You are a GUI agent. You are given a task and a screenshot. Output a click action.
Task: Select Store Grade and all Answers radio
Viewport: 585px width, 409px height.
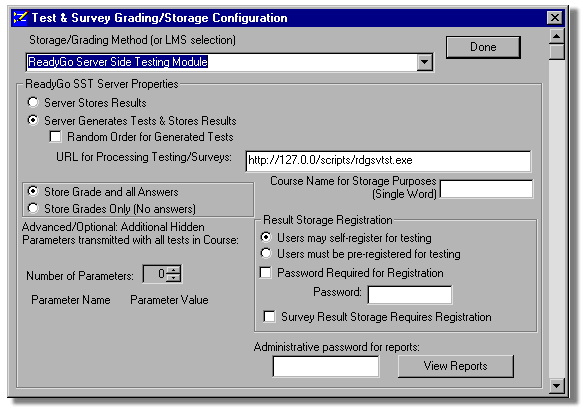tap(33, 191)
